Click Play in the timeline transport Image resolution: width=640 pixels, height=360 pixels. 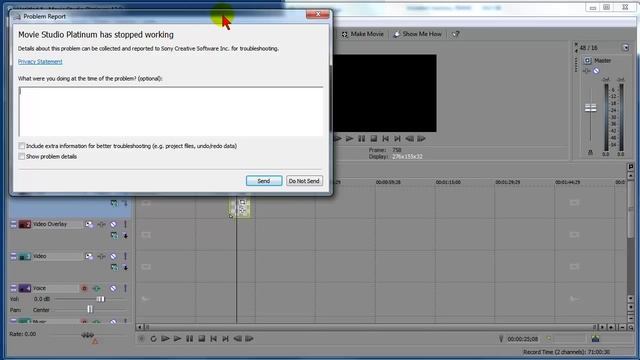click(177, 339)
